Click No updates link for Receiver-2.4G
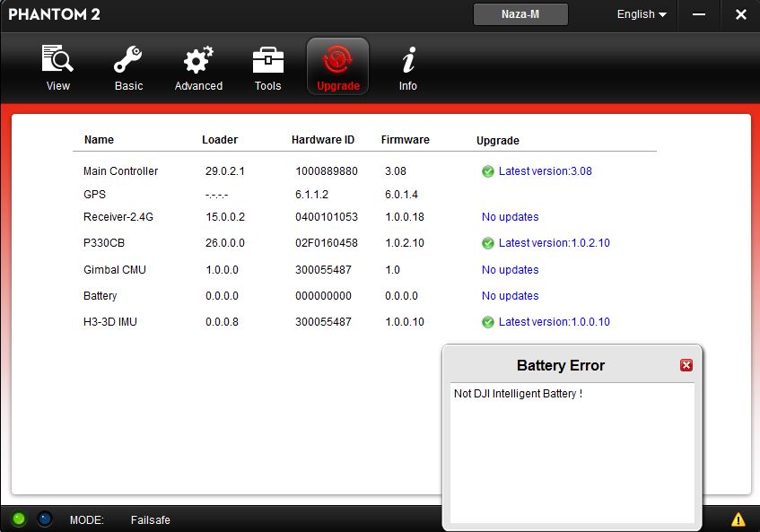The height and width of the screenshot is (532, 760). coord(510,217)
